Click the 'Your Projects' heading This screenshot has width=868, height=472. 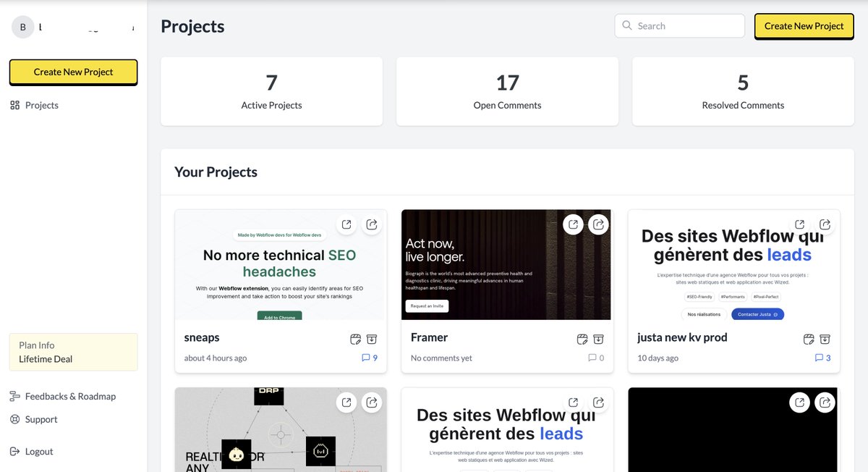pyautogui.click(x=216, y=172)
